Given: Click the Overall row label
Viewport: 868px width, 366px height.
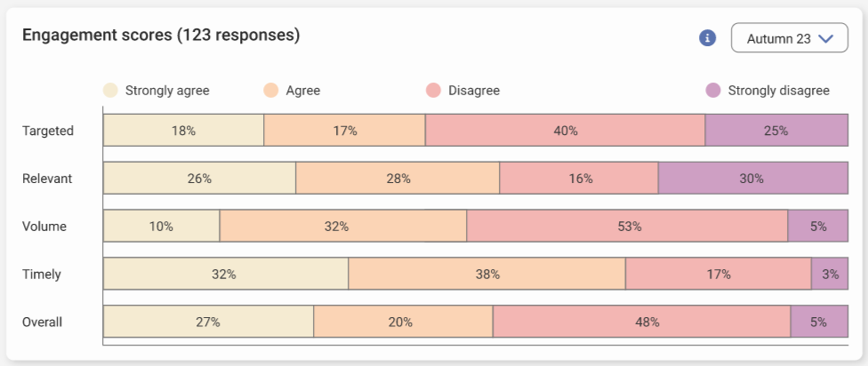Looking at the screenshot, I should (43, 322).
